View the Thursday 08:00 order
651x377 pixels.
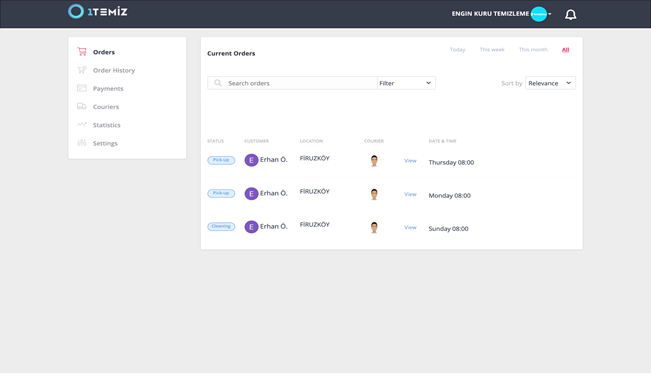410,161
